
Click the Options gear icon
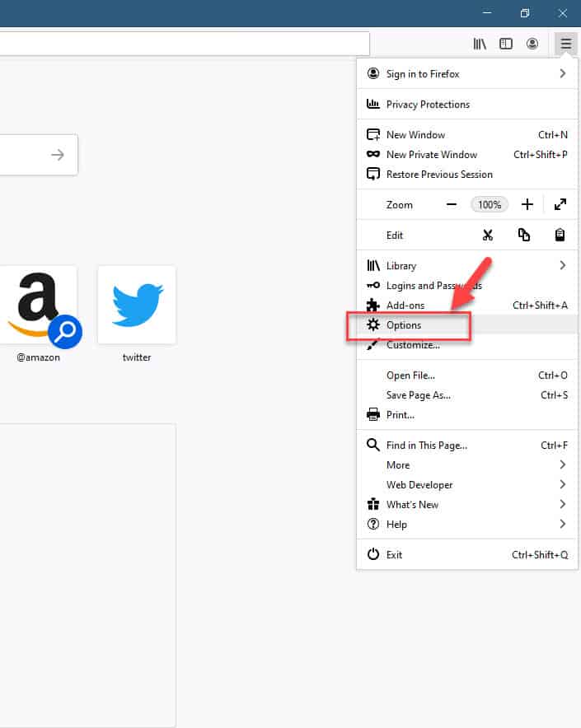(x=373, y=324)
